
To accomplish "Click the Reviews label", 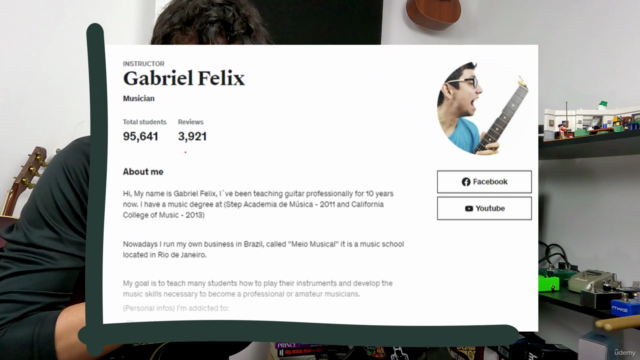I will [x=191, y=122].
